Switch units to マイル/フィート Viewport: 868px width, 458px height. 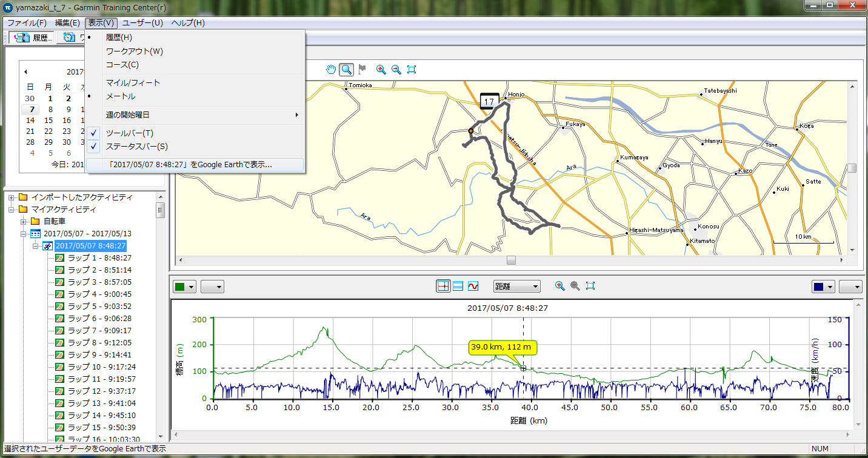(195, 83)
